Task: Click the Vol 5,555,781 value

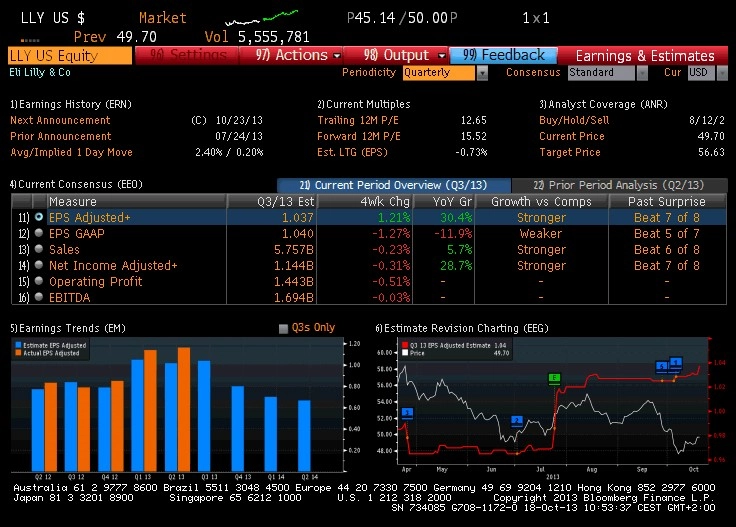Action: [x=274, y=37]
